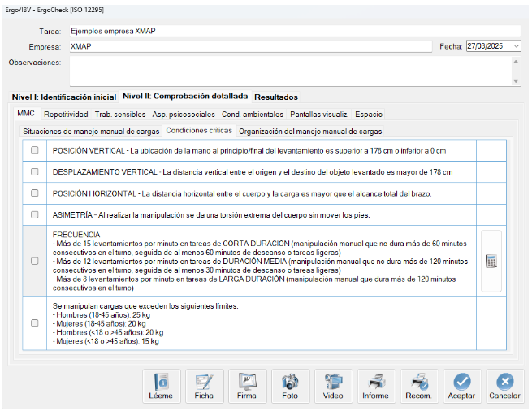The width and height of the screenshot is (532, 411).
Task: Open the Video camcorder icon
Action: 333,386
